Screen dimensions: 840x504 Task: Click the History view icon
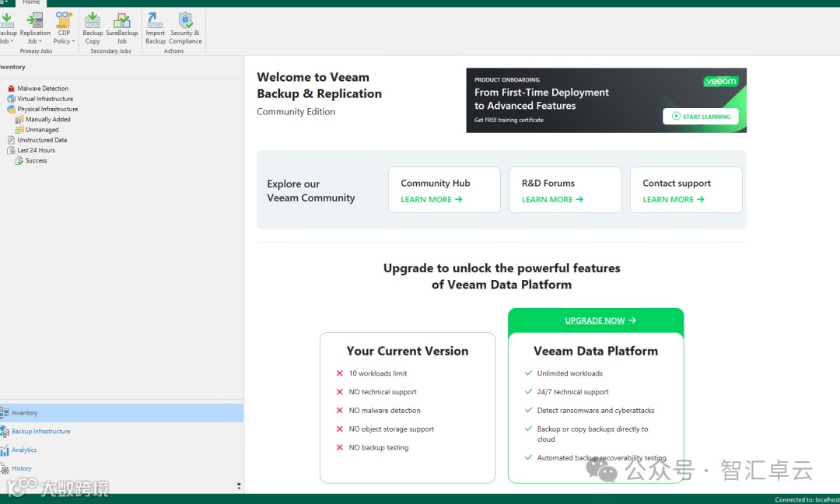[x=5, y=469]
